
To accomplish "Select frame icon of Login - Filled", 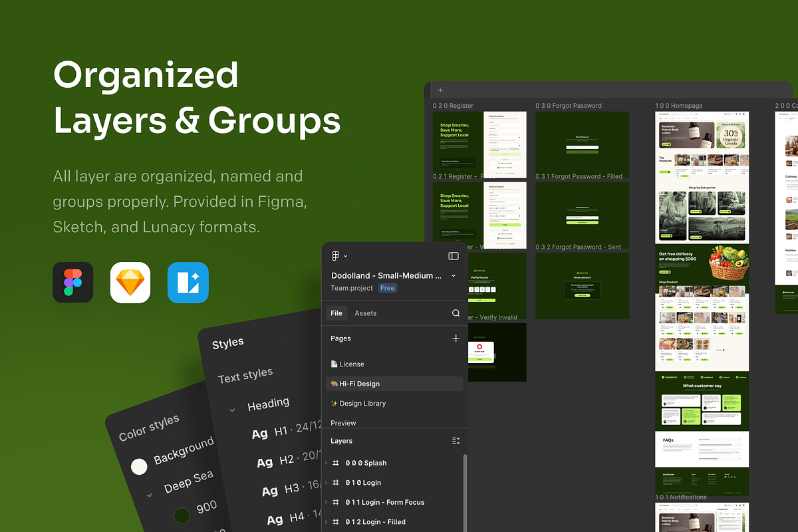I will point(336,522).
